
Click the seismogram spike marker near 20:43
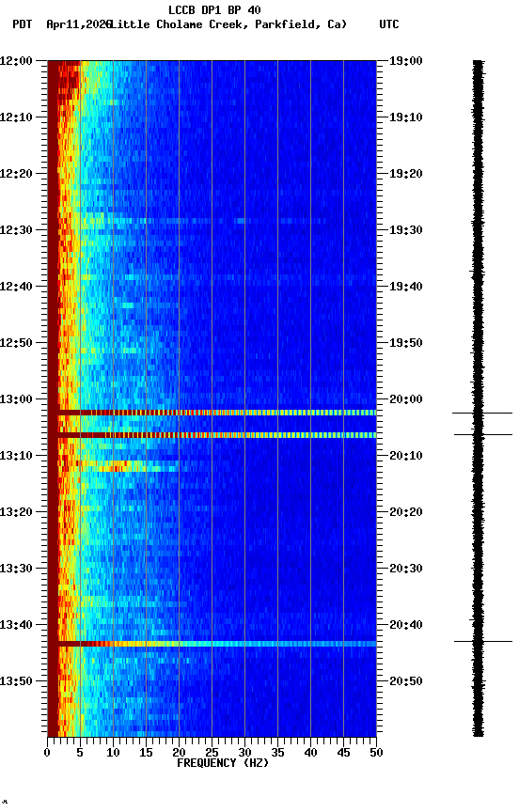pos(482,642)
